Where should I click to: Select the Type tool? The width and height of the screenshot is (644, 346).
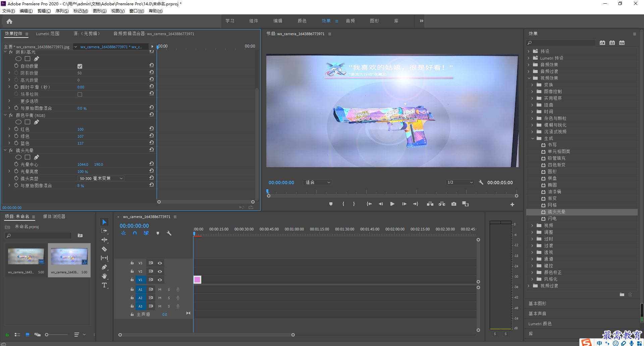pyautogui.click(x=104, y=285)
